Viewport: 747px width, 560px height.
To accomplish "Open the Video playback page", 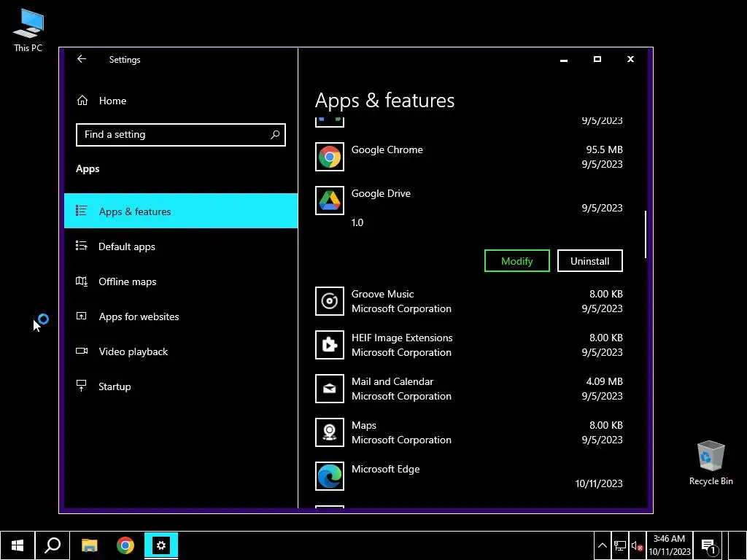I will [181, 351].
